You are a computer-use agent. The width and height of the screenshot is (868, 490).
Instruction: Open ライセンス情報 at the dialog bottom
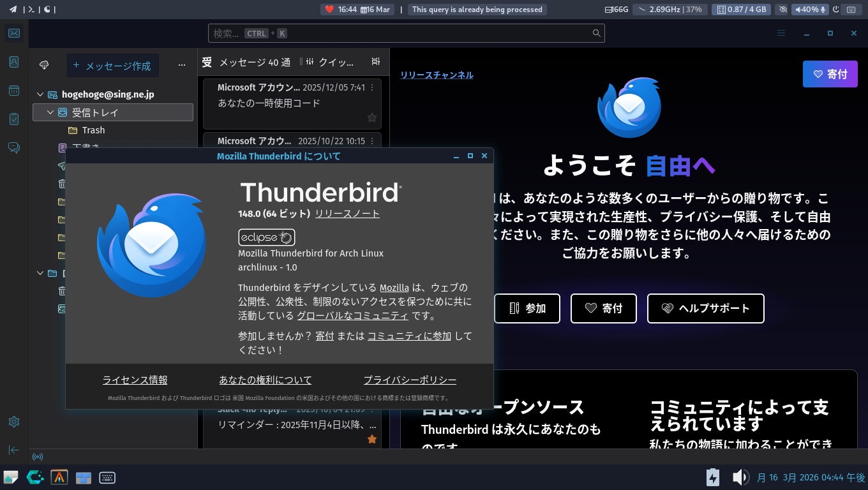(x=135, y=380)
